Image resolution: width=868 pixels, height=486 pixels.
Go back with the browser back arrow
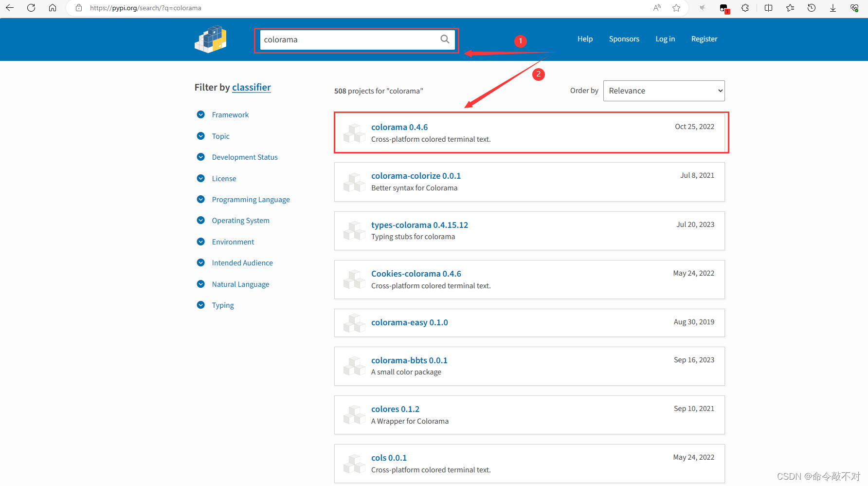pos(10,8)
